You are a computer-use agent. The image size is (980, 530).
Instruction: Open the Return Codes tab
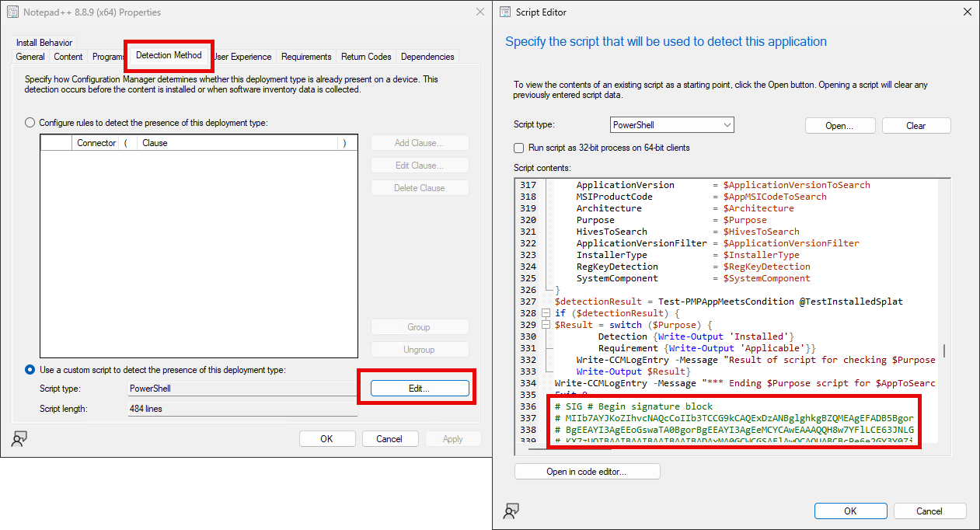click(366, 56)
